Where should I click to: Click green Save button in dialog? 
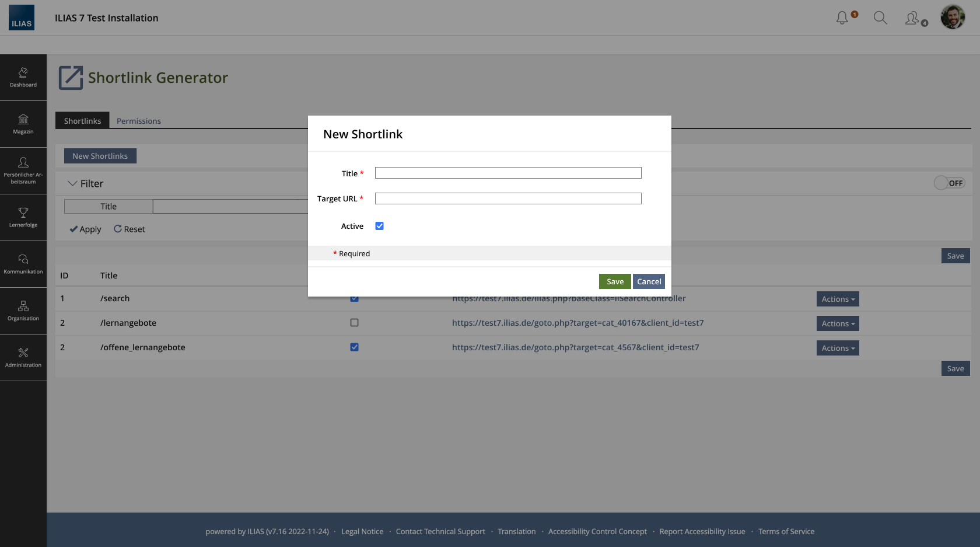615,281
